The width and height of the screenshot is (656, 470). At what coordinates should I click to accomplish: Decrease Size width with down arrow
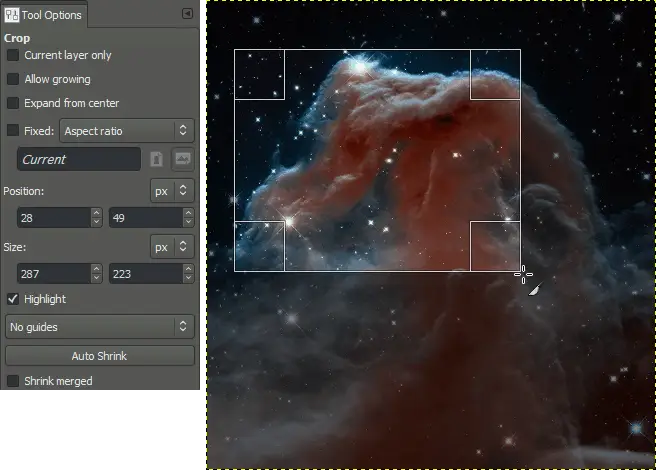(97, 279)
